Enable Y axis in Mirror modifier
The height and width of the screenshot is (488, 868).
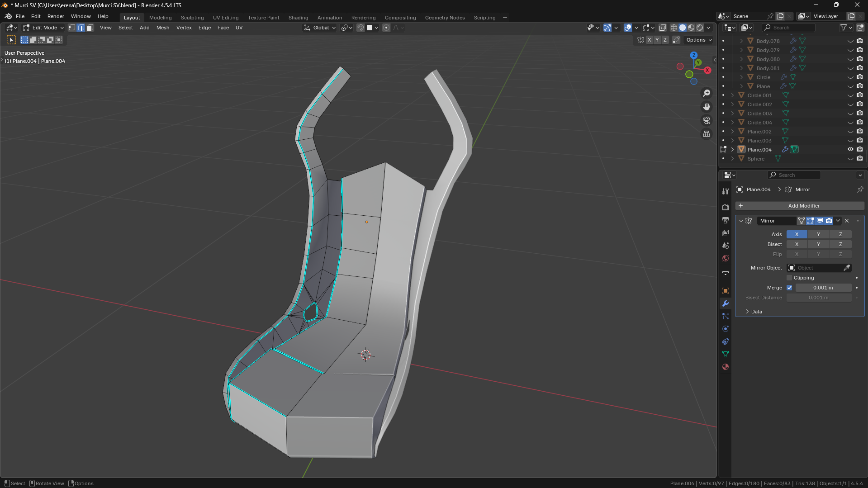click(x=818, y=234)
